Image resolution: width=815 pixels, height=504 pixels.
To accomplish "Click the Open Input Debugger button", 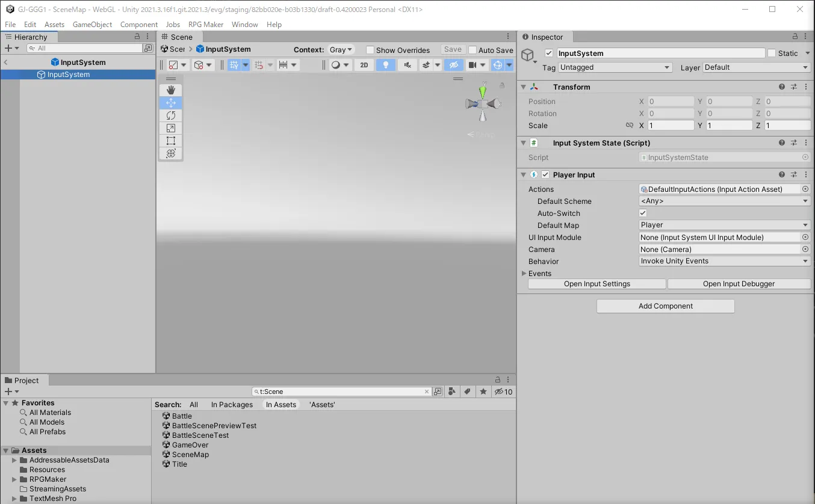I will 739,284.
